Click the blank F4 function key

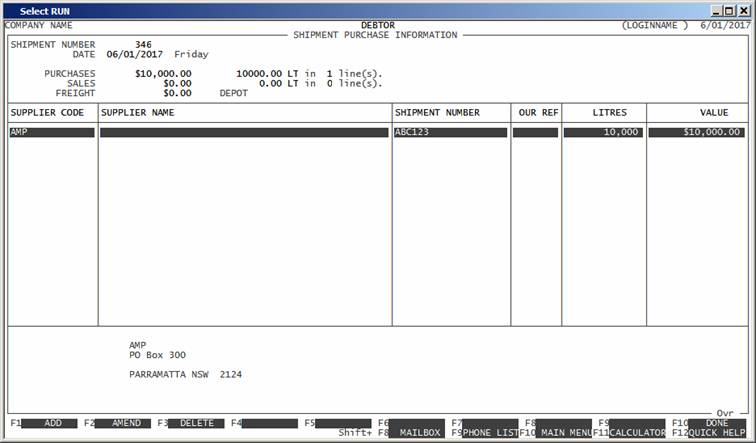pyautogui.click(x=270, y=423)
